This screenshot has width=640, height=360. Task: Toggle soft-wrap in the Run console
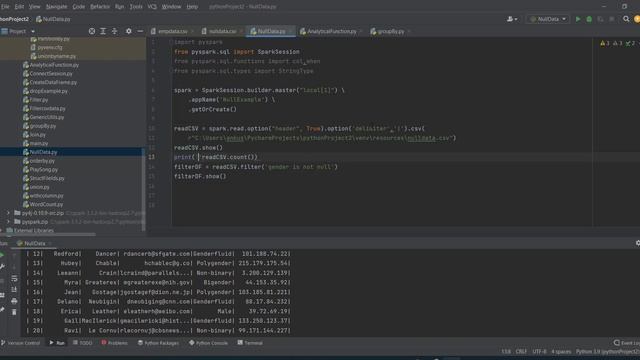(x=14, y=278)
